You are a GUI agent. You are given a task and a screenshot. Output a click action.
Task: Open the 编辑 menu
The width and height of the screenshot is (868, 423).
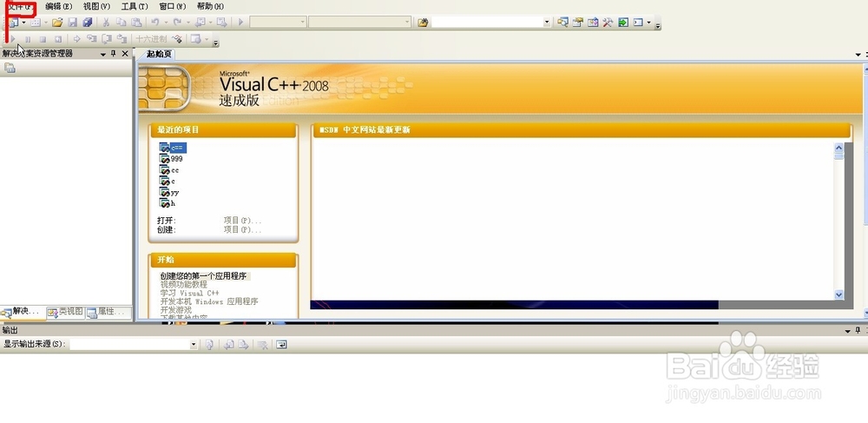click(x=59, y=7)
